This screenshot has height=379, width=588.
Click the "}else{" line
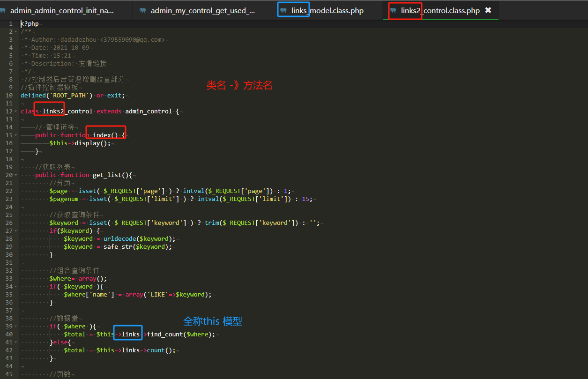click(60, 342)
